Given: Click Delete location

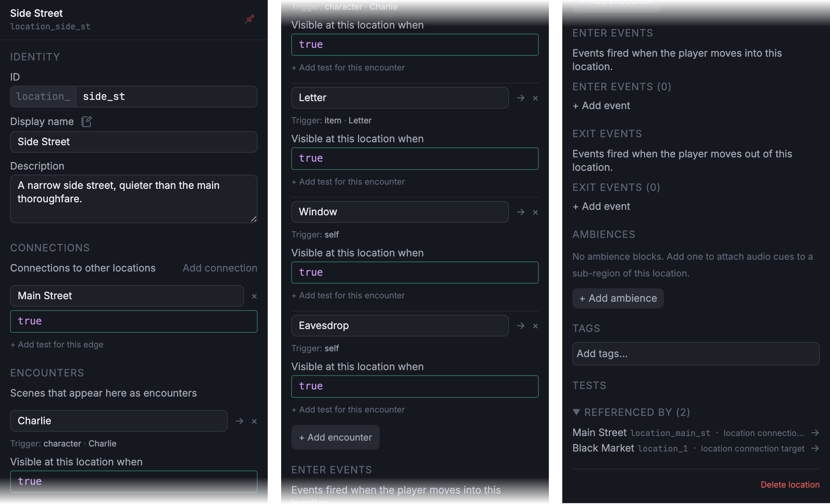Looking at the screenshot, I should tap(790, 485).
